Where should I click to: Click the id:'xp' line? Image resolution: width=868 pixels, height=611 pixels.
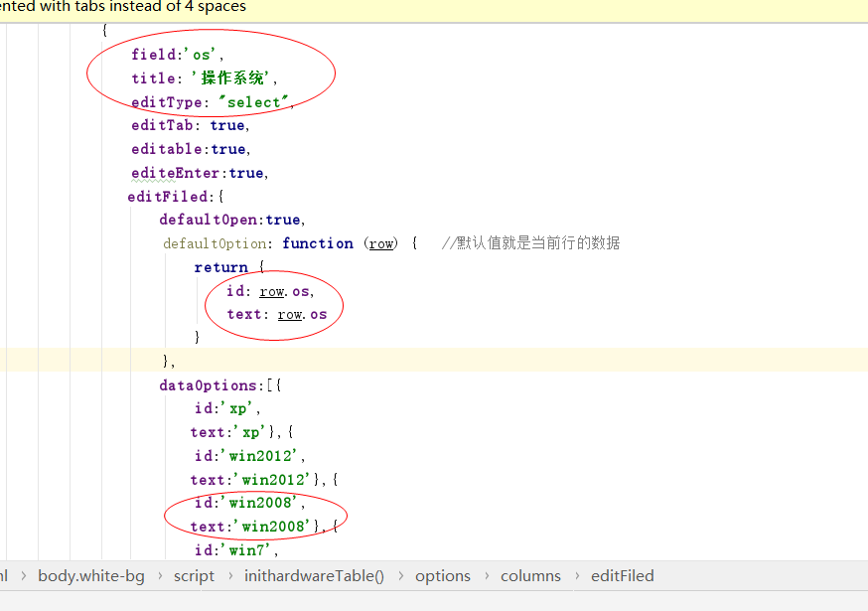pos(227,408)
